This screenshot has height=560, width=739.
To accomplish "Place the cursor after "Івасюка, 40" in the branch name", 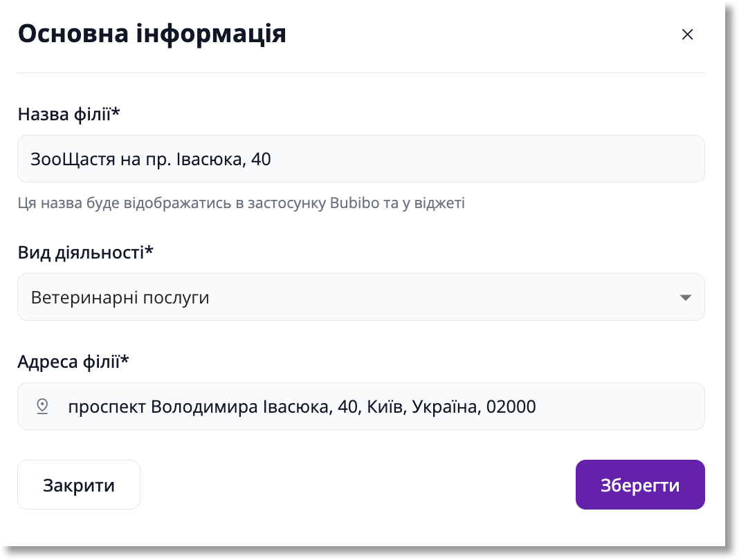I will click(x=272, y=159).
